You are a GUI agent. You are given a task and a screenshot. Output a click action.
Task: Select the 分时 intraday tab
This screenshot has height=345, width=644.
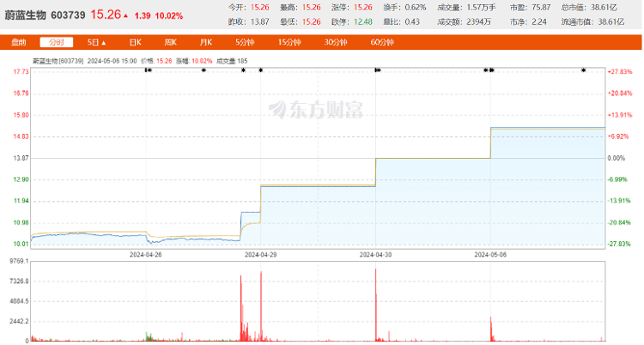(x=57, y=42)
